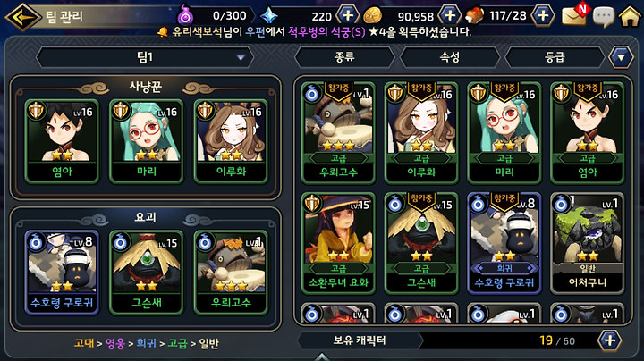Expand character slots via plus icon
Viewport: 644px width, 361px height.
tap(609, 340)
